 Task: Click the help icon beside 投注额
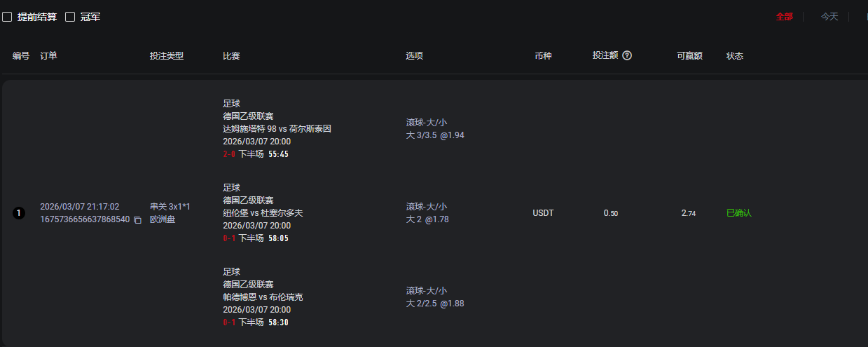[627, 55]
